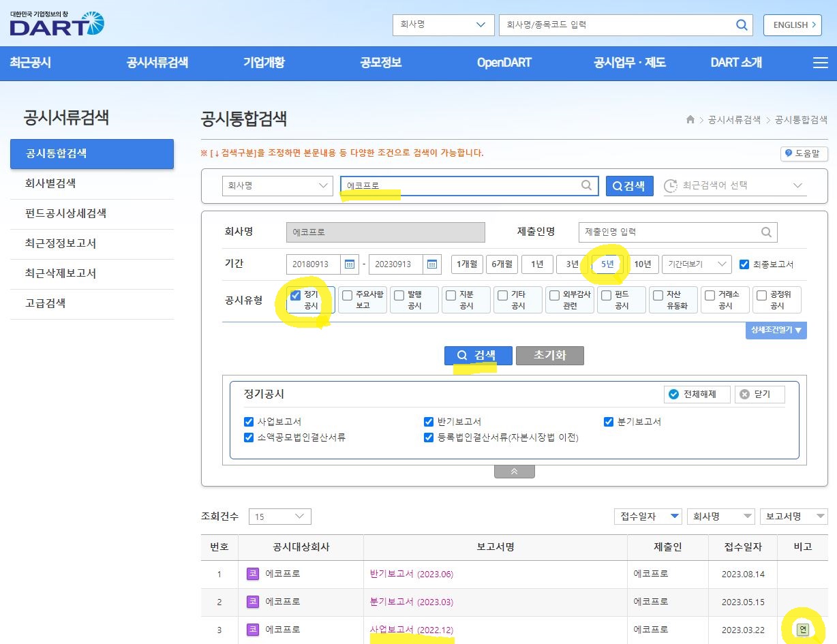Sort by 회사명 dropdown
The height and width of the screenshot is (644, 837).
point(721,517)
